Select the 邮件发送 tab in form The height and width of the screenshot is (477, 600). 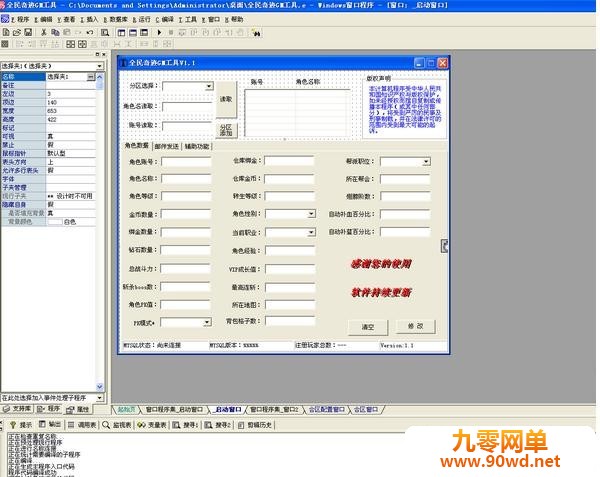(166, 146)
